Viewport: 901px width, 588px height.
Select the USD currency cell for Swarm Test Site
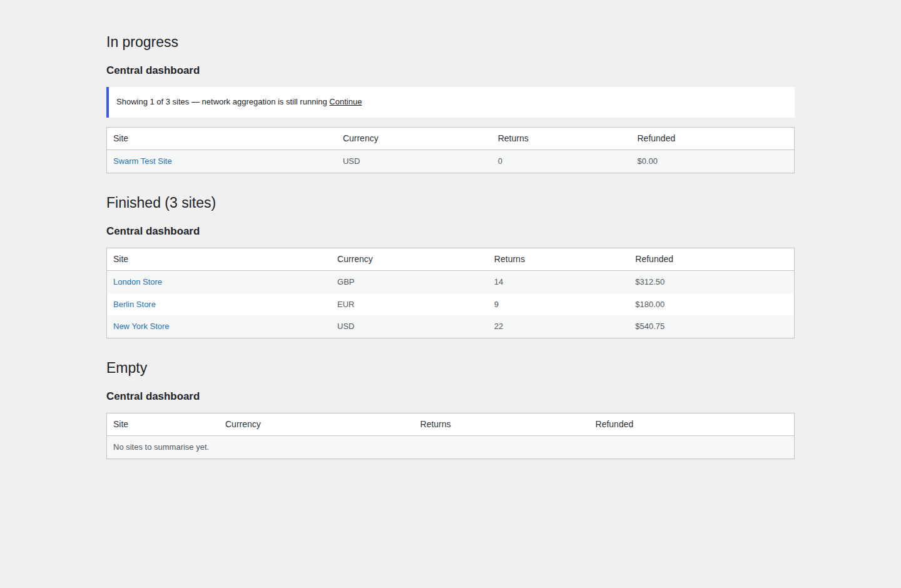click(x=352, y=161)
